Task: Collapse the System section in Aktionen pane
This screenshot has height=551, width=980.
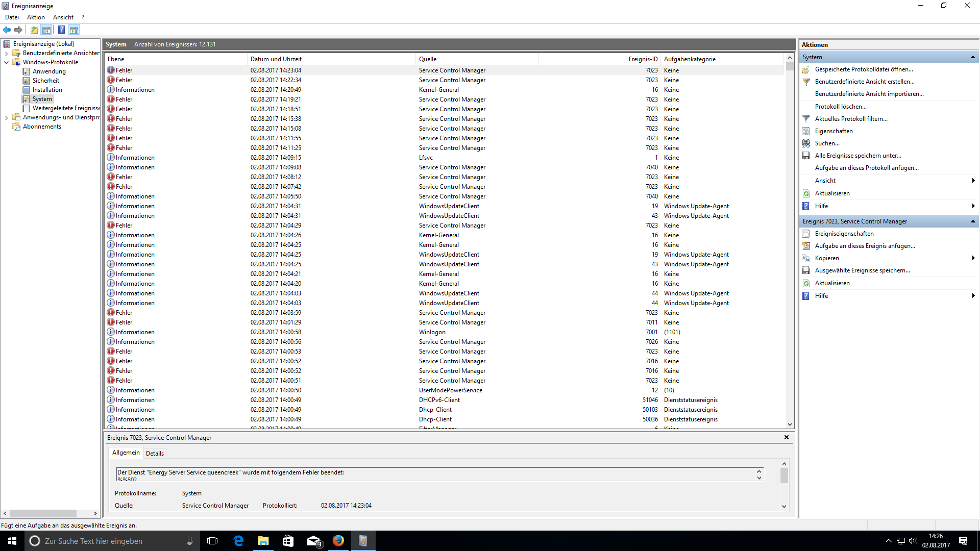Action: (972, 57)
